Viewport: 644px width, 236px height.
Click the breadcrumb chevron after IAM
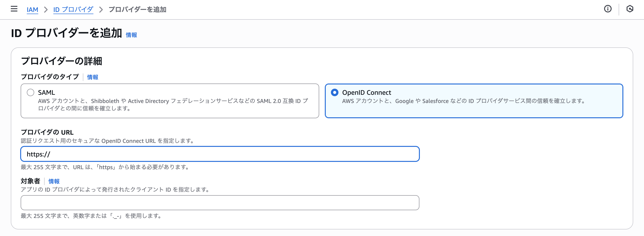click(46, 10)
